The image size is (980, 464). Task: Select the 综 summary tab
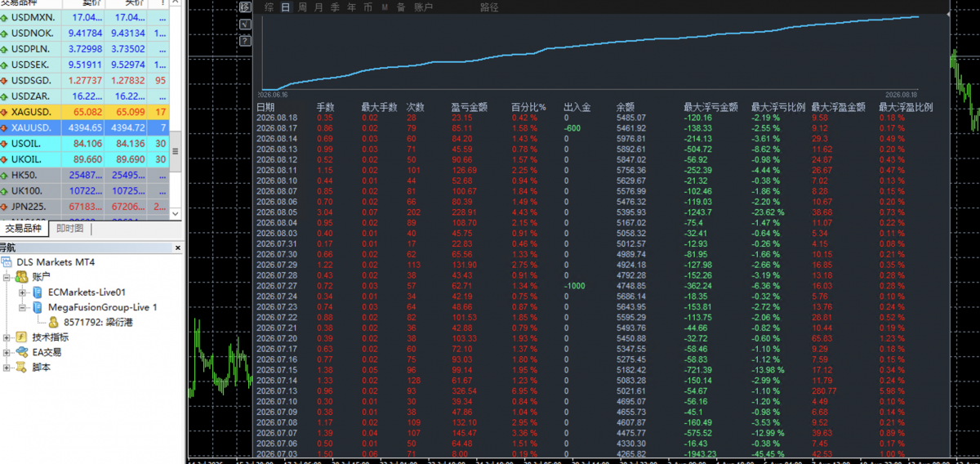(x=269, y=7)
